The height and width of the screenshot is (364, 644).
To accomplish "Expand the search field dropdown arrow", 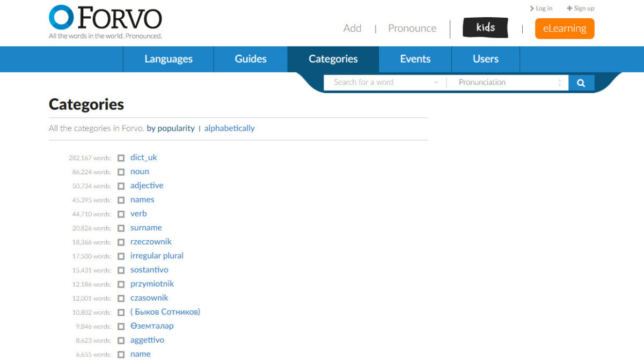I will (x=436, y=83).
